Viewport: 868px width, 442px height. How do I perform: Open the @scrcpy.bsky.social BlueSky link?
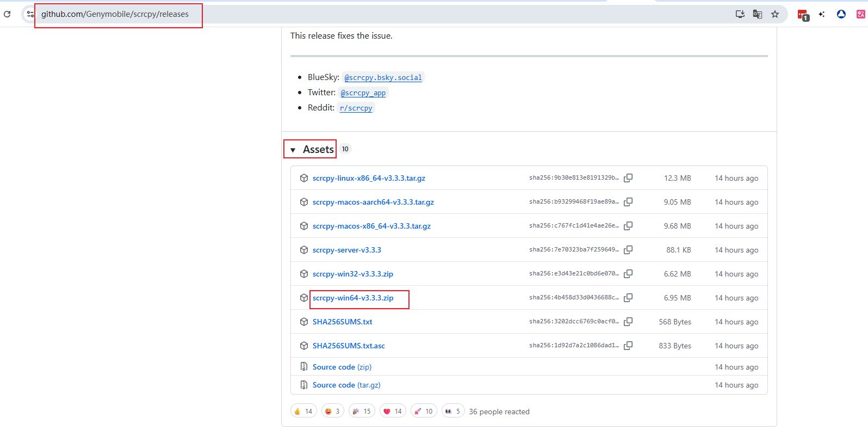click(383, 78)
